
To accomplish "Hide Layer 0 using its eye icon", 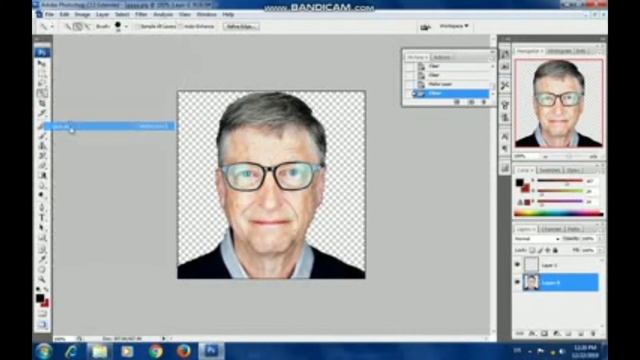I will tap(517, 282).
